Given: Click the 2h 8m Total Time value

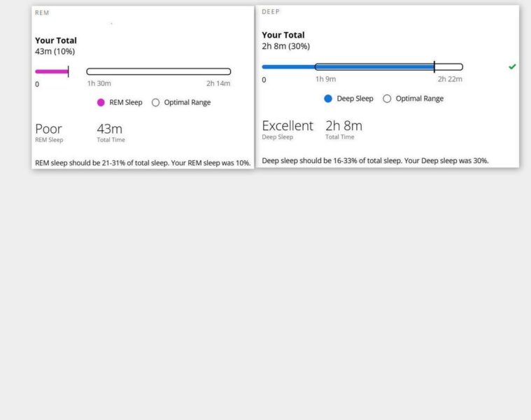Looking at the screenshot, I should pyautogui.click(x=344, y=126).
